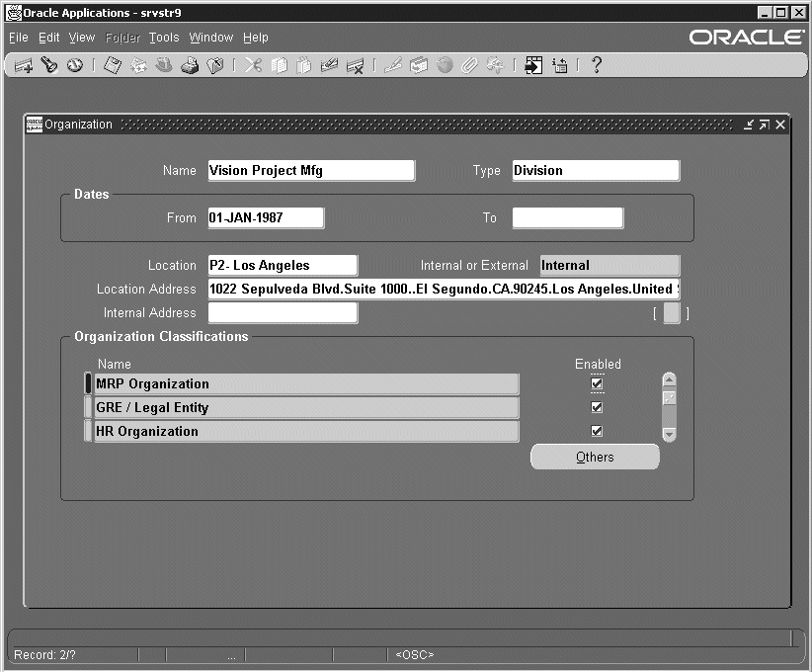Click the Edit Field pencil icon
Viewport: 812px width, 672px height.
click(x=393, y=65)
